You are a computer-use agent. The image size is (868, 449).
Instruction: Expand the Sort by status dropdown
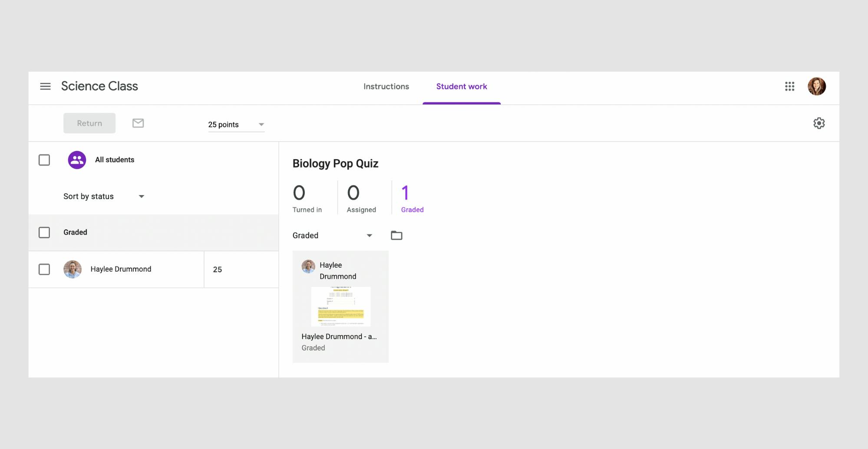click(x=104, y=196)
